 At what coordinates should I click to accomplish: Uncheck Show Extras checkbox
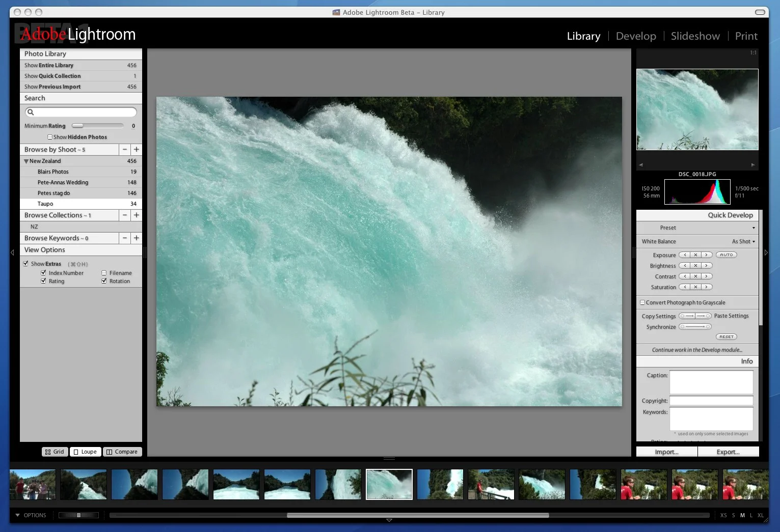[25, 264]
